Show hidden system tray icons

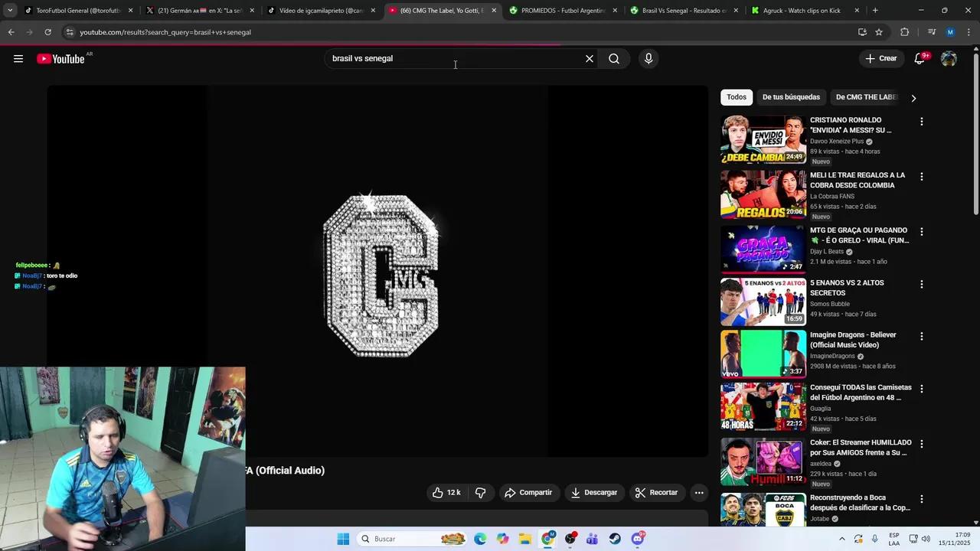pos(842,539)
